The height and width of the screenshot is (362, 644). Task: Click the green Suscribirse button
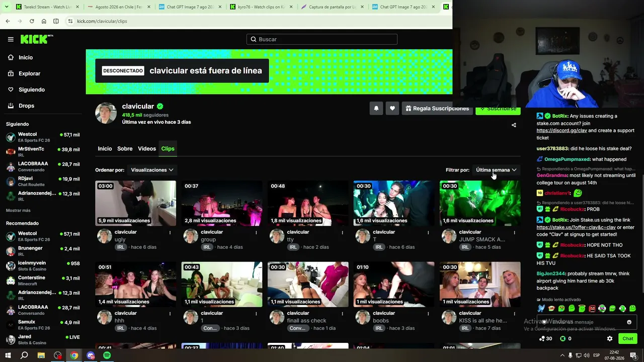pyautogui.click(x=498, y=109)
